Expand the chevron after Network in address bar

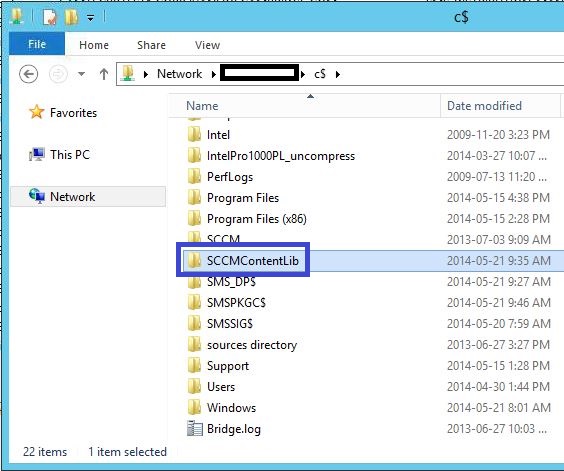click(214, 74)
